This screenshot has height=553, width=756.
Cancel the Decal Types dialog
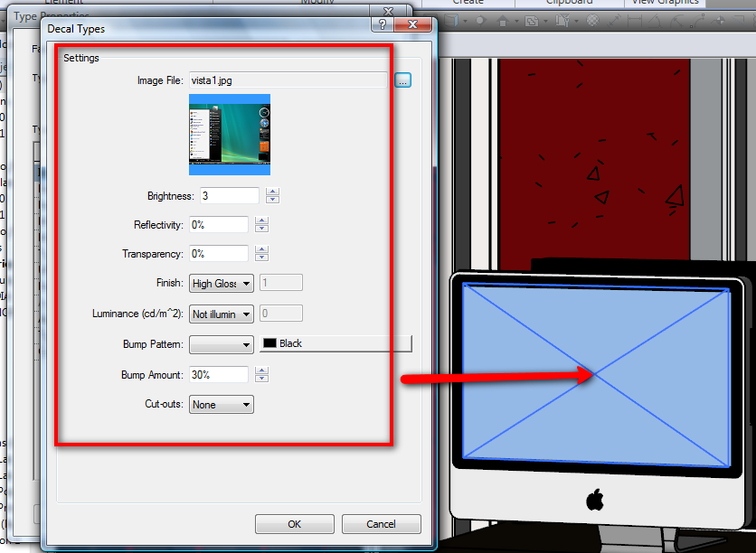[382, 524]
